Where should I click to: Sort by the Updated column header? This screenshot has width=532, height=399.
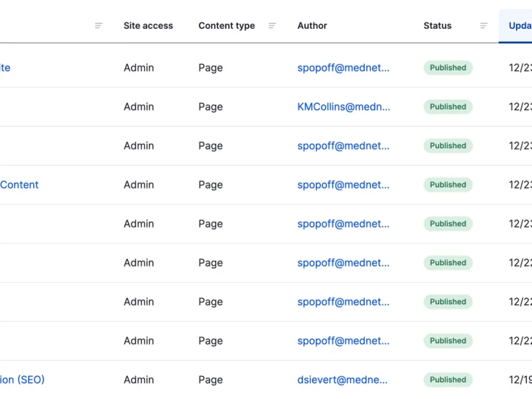tap(520, 25)
